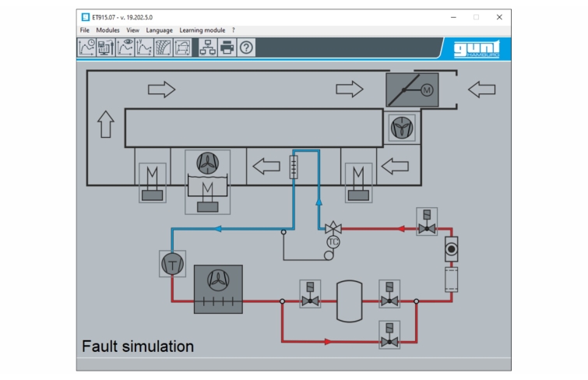Open the Language menu

point(160,30)
